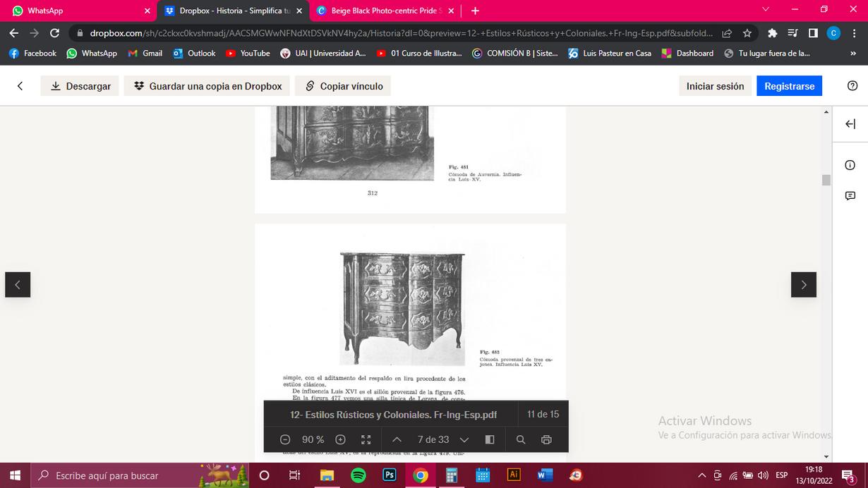This screenshot has height=488, width=868.
Task: Open file info icon in right sidebar
Action: click(x=850, y=165)
